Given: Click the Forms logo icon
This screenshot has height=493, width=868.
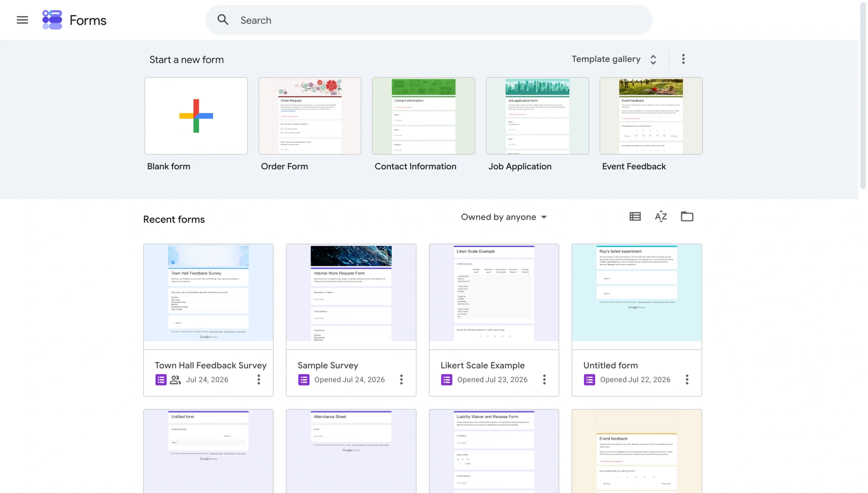Looking at the screenshot, I should click(x=52, y=20).
